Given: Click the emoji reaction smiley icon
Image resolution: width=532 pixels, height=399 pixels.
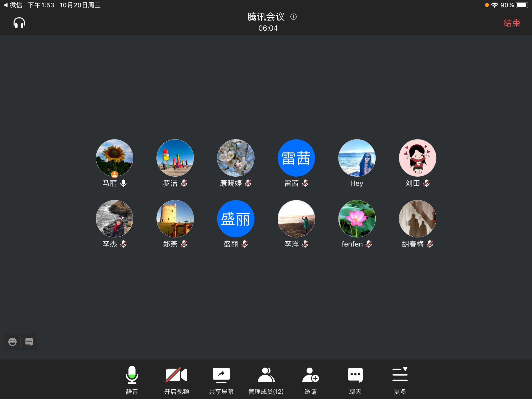Looking at the screenshot, I should pyautogui.click(x=12, y=342).
